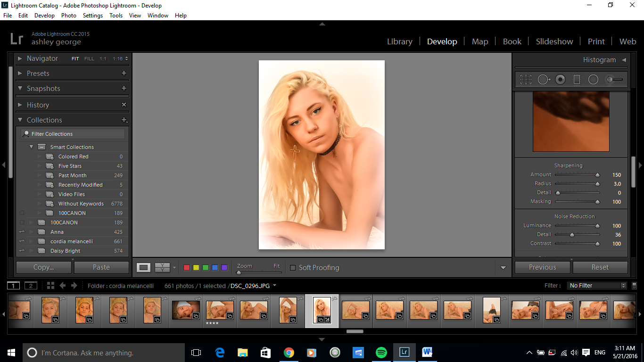Open File Explorer from the taskbar
This screenshot has width=644, height=362.
coord(243,353)
